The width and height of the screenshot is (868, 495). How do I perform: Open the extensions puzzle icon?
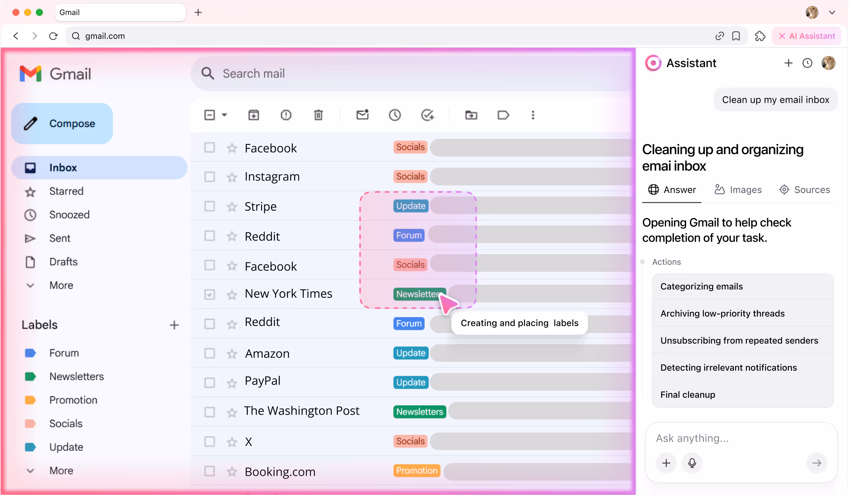click(x=760, y=36)
